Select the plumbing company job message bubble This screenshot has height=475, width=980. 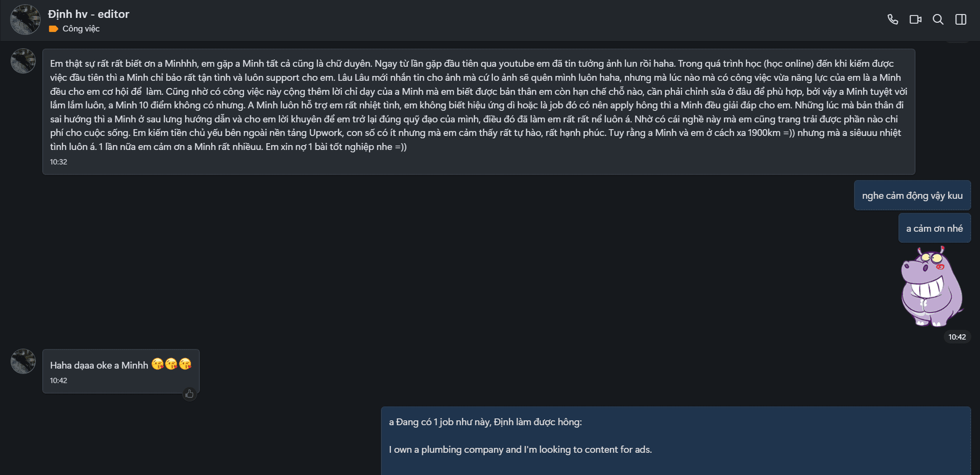tap(675, 440)
